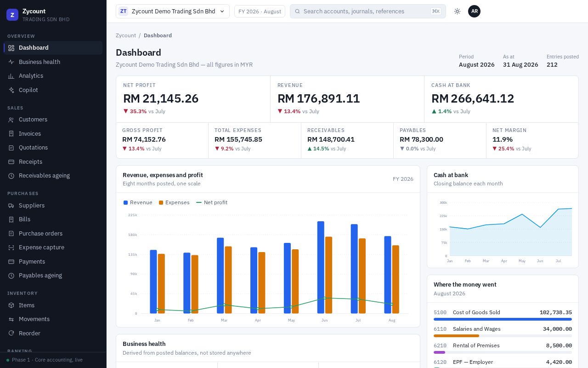The image size is (588, 368).
Task: Click the Suppliers truck icon
Action: (x=11, y=206)
